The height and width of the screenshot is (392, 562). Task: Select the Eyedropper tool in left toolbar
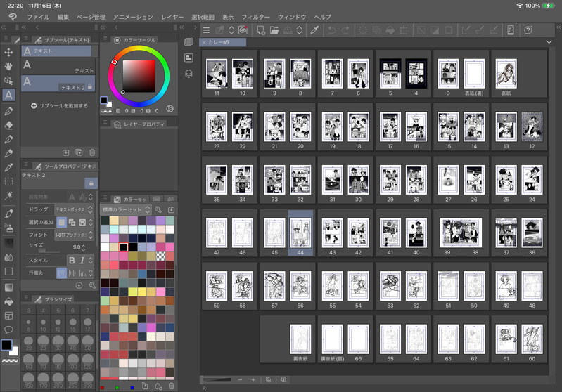[8, 167]
